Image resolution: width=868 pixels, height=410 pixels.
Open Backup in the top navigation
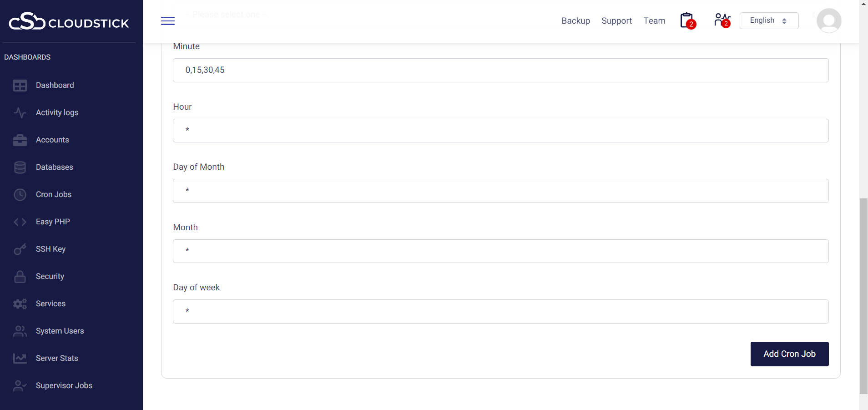click(575, 21)
